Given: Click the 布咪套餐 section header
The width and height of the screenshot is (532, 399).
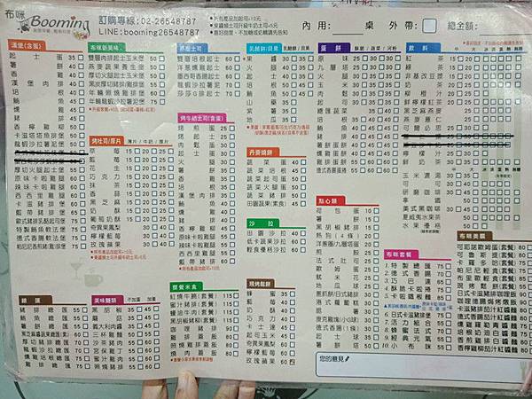Looking at the screenshot, I should pyautogui.click(x=401, y=254).
